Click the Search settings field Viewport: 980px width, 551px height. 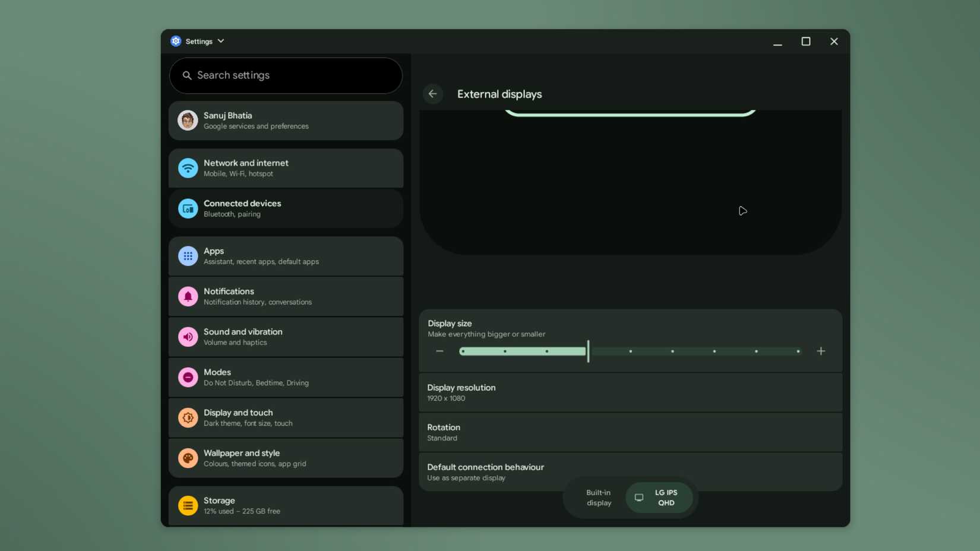pyautogui.click(x=285, y=75)
